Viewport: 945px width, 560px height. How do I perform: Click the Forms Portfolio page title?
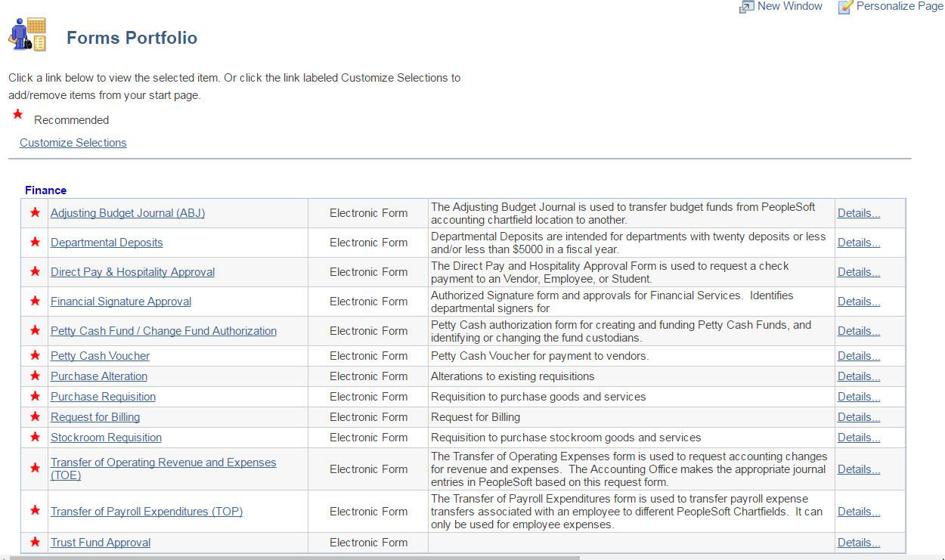coord(132,38)
